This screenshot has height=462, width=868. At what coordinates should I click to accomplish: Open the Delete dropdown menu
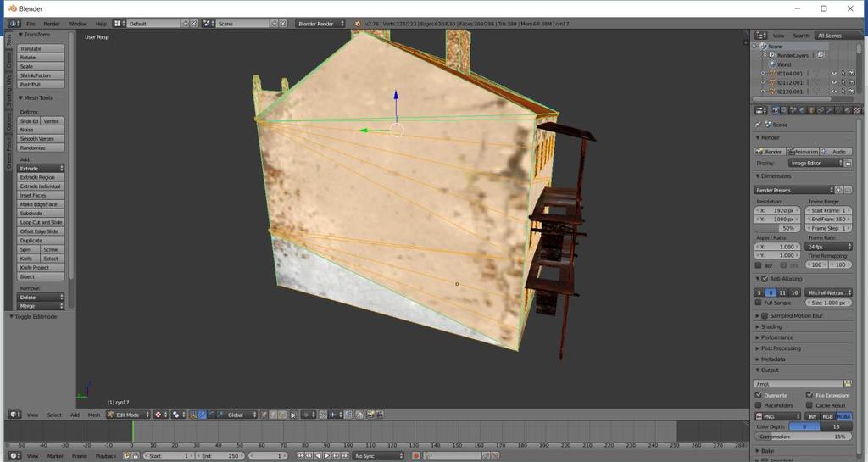tap(41, 297)
